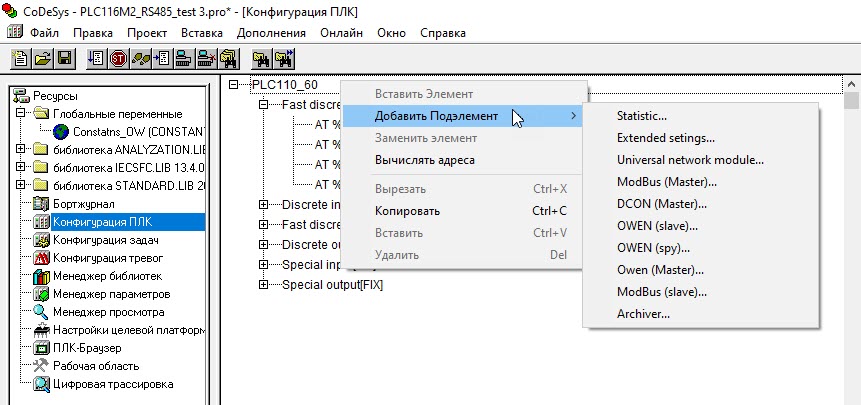Click the Open project toolbar icon
This screenshot has width=861, height=405.
pyautogui.click(x=42, y=58)
